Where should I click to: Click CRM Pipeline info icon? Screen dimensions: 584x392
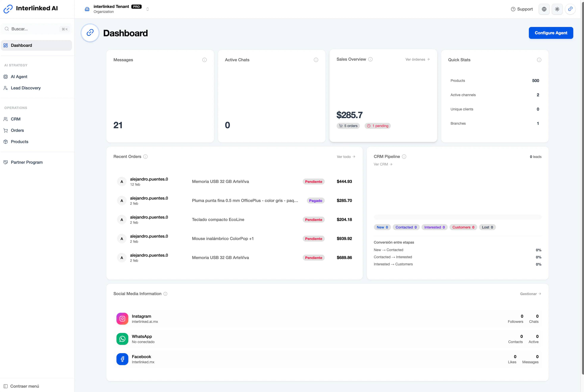tap(404, 157)
